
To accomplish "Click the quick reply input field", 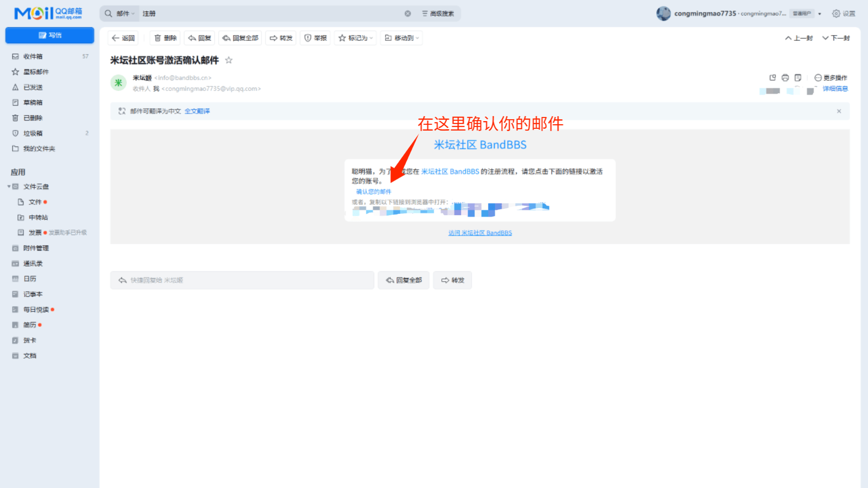I will coord(242,280).
